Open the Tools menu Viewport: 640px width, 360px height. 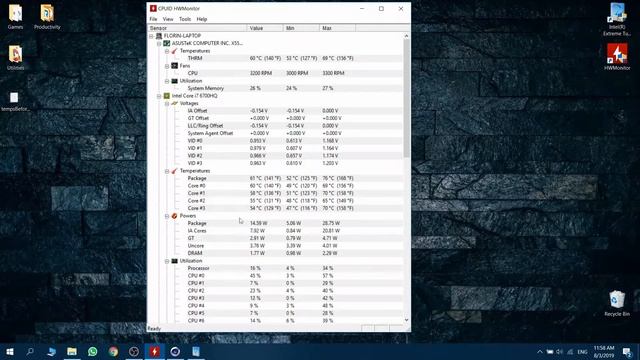185,19
